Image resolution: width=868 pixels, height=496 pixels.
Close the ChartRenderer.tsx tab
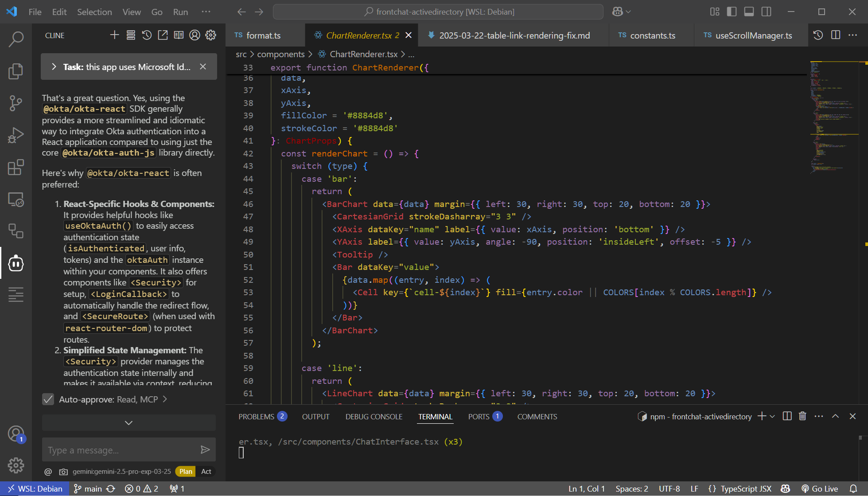point(409,35)
